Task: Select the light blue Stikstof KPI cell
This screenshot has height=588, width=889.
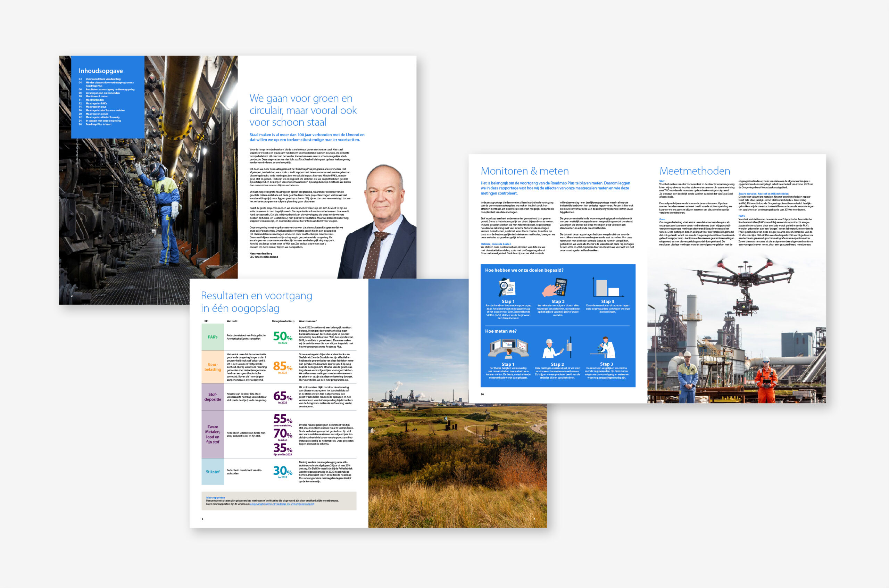Action: tap(213, 472)
